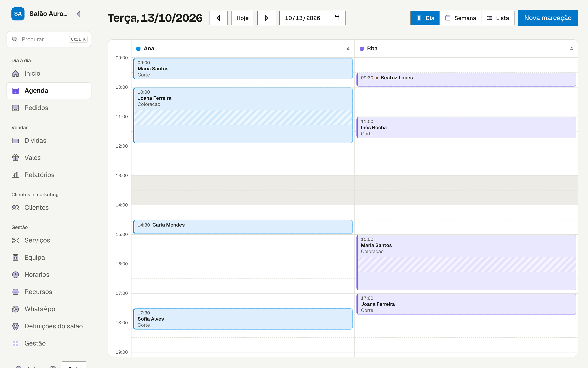Open the date picker calendar icon

pyautogui.click(x=337, y=18)
